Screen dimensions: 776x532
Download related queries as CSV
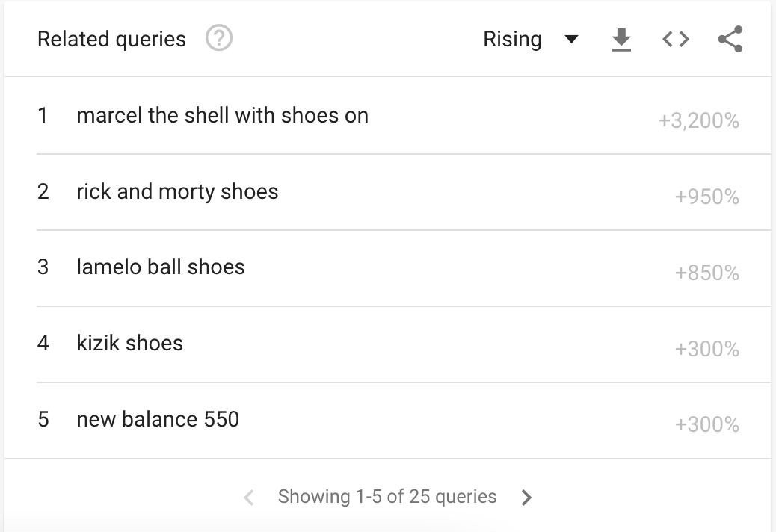(621, 40)
